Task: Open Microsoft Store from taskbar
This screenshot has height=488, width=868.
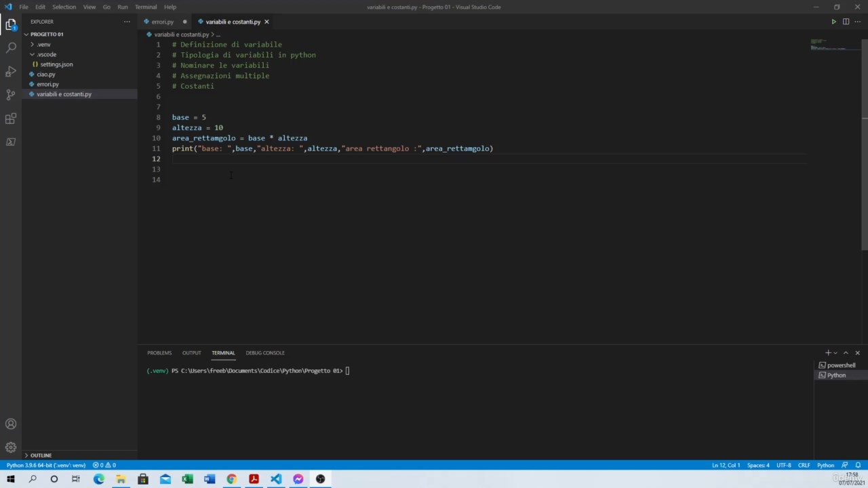Action: click(143, 479)
